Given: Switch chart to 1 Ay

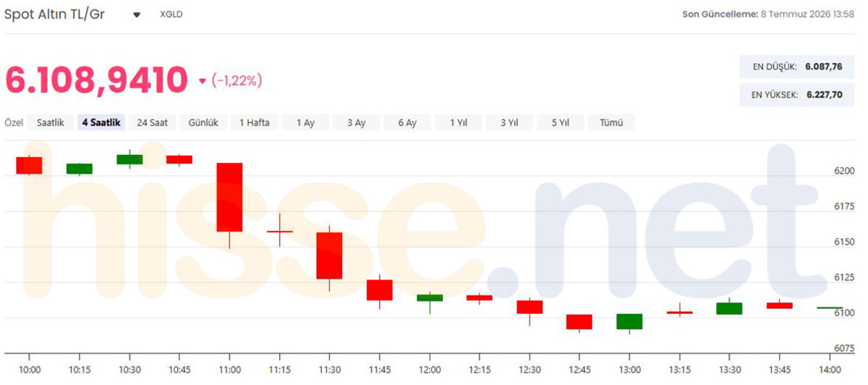Looking at the screenshot, I should point(305,122).
